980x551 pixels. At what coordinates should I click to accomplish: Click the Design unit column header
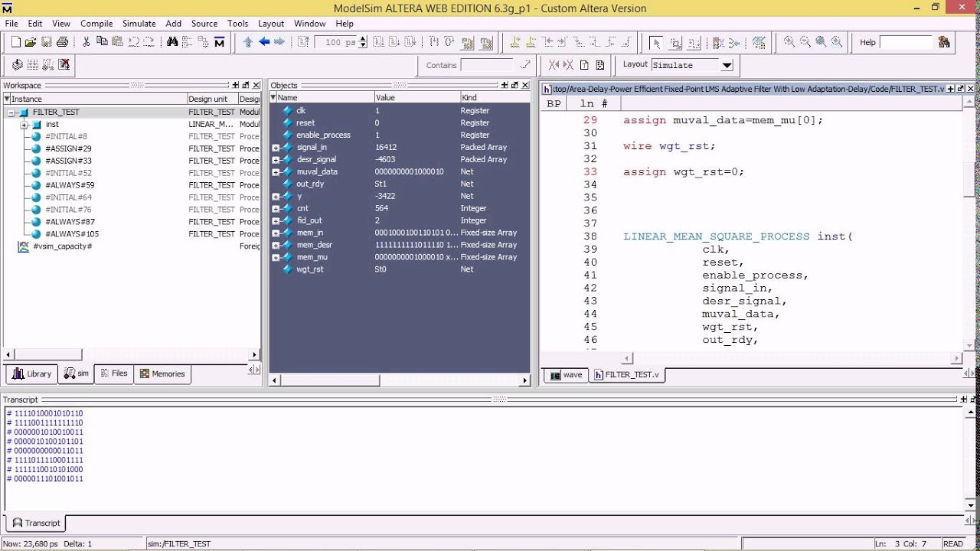click(x=213, y=99)
